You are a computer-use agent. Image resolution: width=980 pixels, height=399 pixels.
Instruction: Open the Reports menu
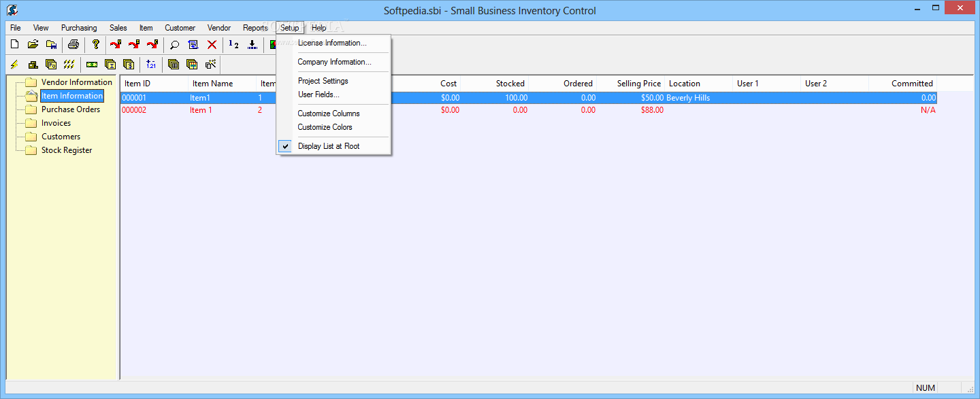point(255,28)
